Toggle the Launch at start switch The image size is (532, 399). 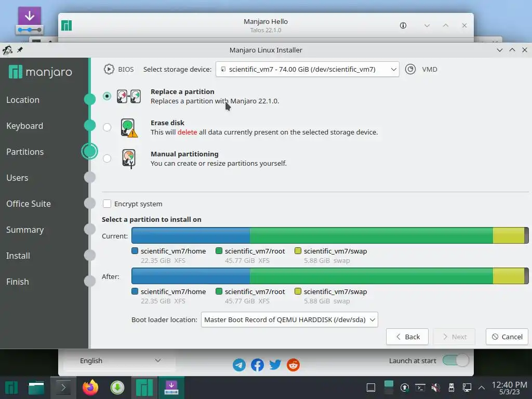click(x=456, y=361)
